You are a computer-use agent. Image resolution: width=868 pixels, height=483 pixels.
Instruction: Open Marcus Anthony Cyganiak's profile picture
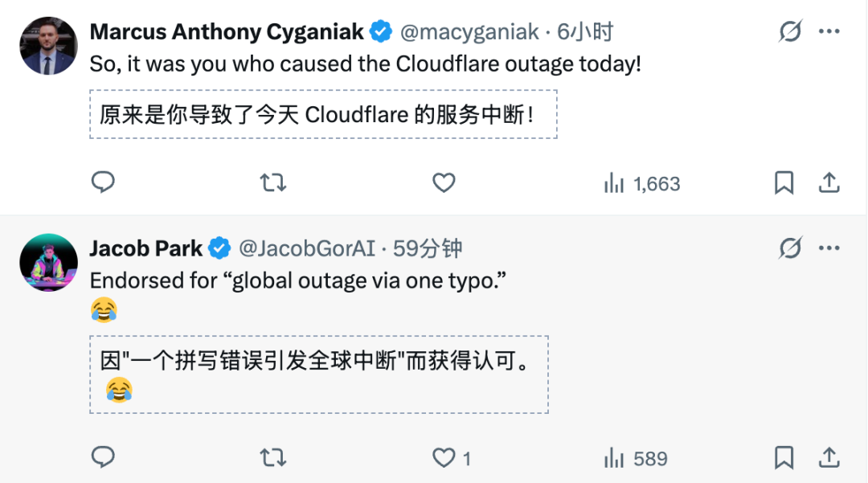click(48, 46)
